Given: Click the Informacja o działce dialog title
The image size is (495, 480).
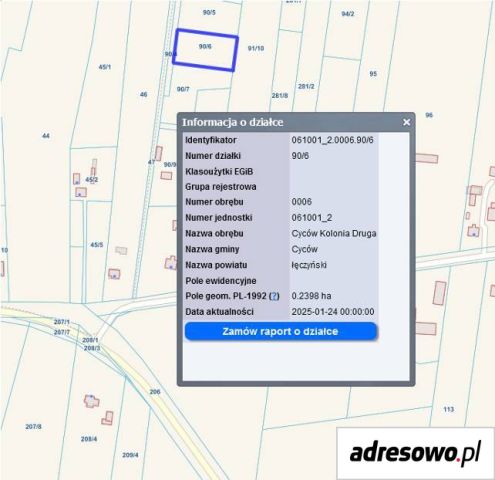Looking at the screenshot, I should (233, 122).
